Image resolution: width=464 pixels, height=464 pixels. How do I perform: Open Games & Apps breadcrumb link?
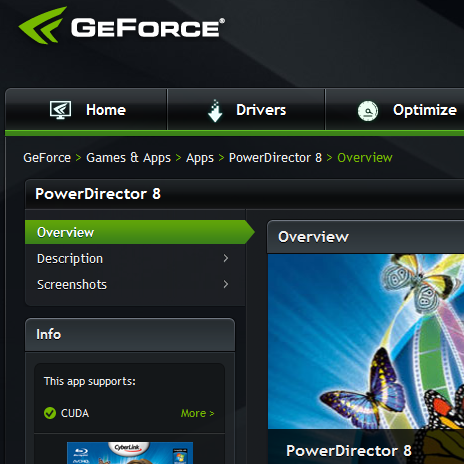(x=128, y=158)
